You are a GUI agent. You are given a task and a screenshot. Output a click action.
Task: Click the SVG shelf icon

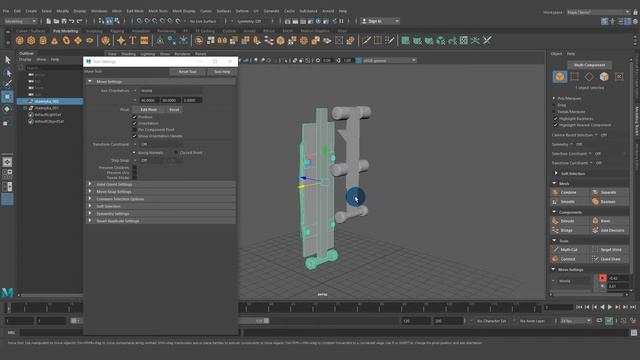[144, 40]
